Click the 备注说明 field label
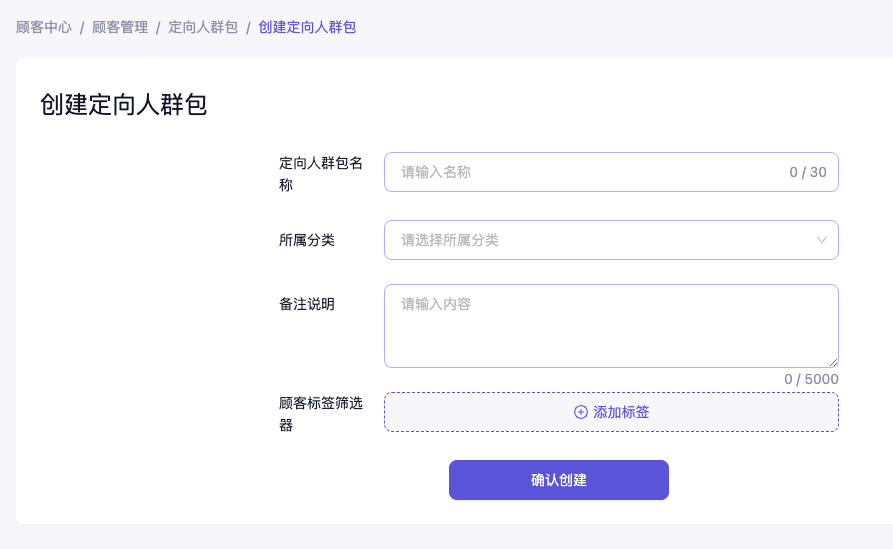 point(307,304)
